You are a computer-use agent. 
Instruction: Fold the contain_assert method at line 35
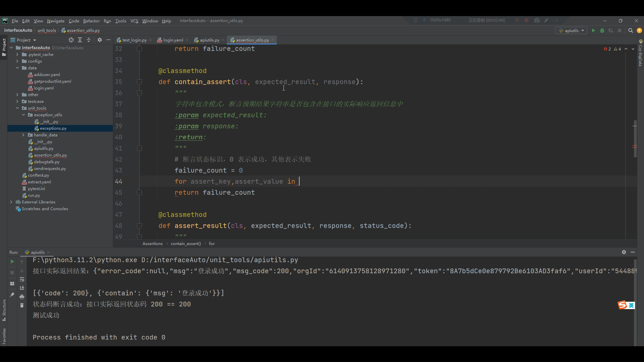tap(140, 82)
